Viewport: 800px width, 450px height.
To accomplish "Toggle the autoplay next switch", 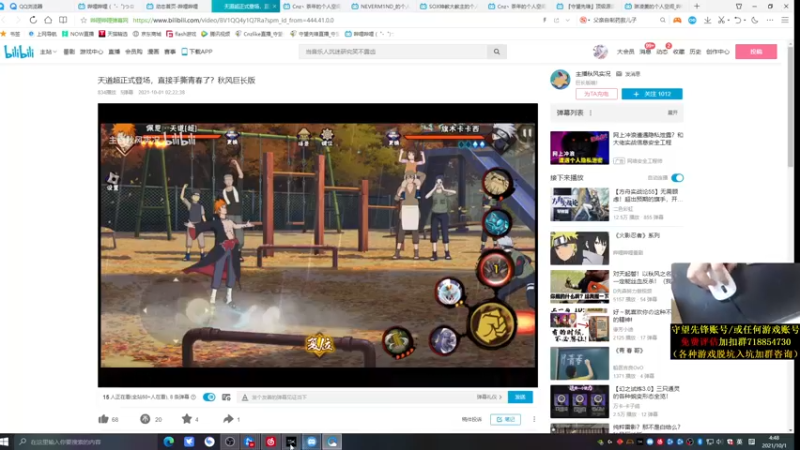I will click(x=677, y=178).
